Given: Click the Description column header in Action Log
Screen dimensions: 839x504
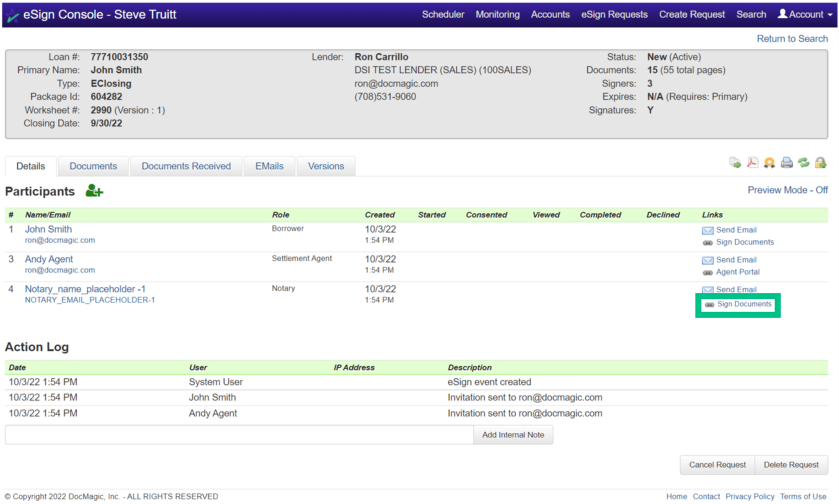Looking at the screenshot, I should point(469,367).
